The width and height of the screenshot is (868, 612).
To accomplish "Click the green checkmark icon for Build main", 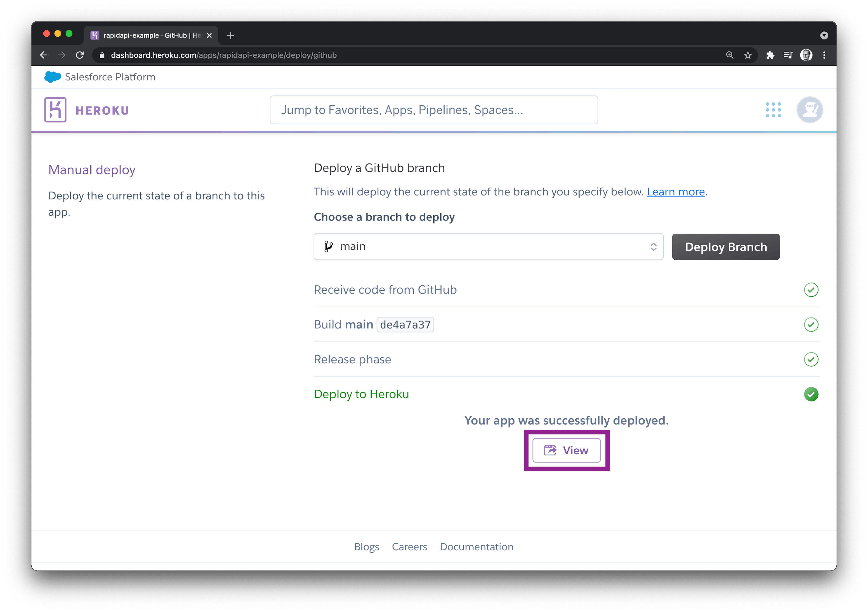I will click(810, 325).
